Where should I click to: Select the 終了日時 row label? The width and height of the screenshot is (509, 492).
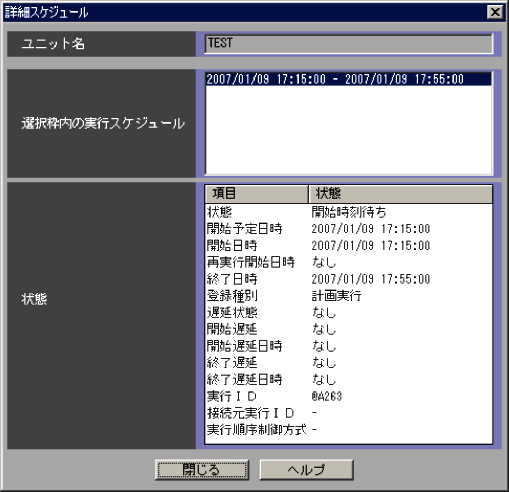pos(232,279)
